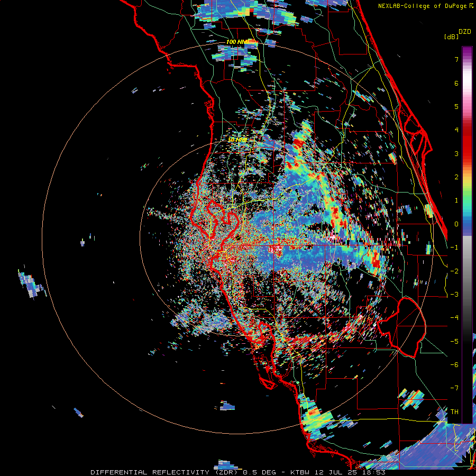The image size is (476, 476).
Task: Click the DIFFERENTIAL REFLECTIVITY (ZDR) caption text
Action: 164,472
